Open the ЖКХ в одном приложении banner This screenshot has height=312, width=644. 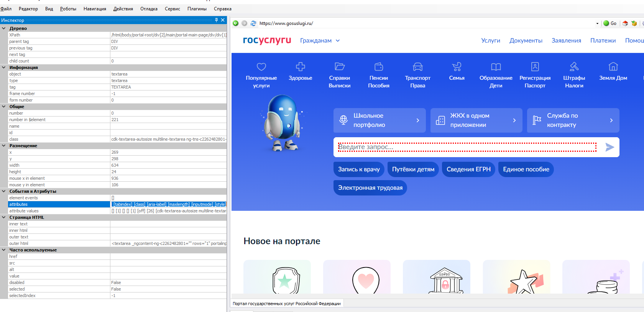pyautogui.click(x=476, y=120)
